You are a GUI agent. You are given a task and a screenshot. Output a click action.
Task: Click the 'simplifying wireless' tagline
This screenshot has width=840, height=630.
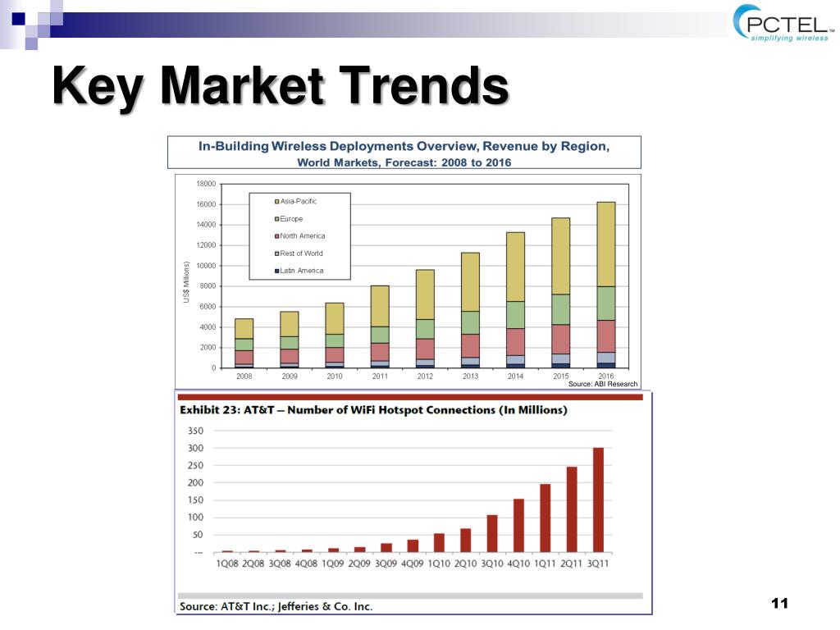[x=789, y=39]
